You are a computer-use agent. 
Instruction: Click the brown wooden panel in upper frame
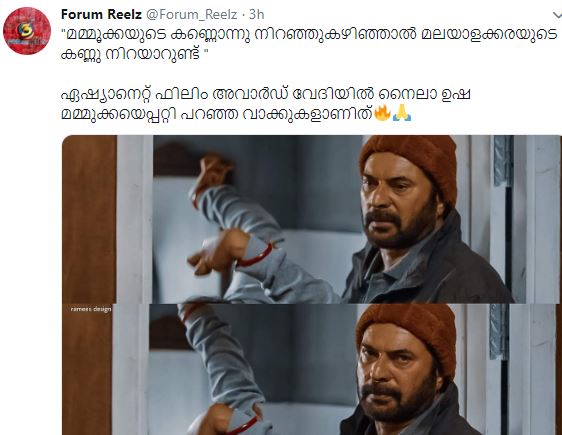click(x=89, y=219)
